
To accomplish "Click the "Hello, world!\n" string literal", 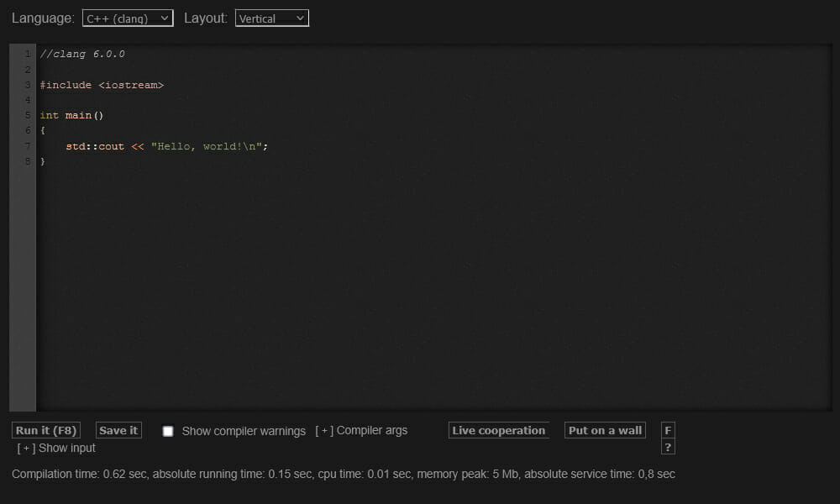I will 208,146.
